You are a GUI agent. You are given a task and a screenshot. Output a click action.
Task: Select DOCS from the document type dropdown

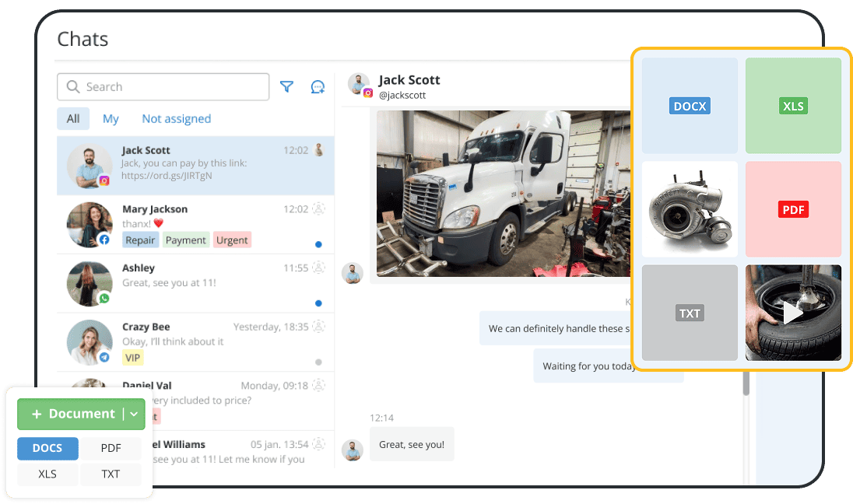coord(47,448)
